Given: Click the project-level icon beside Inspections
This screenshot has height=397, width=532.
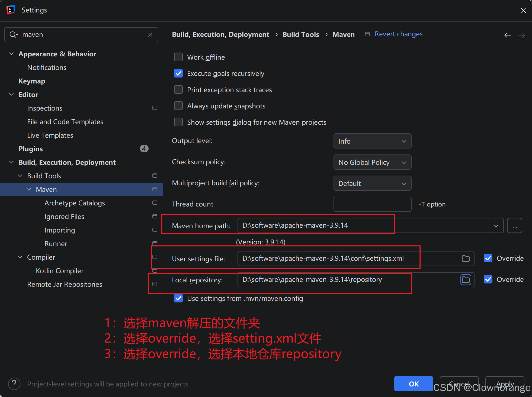Looking at the screenshot, I should tap(155, 108).
